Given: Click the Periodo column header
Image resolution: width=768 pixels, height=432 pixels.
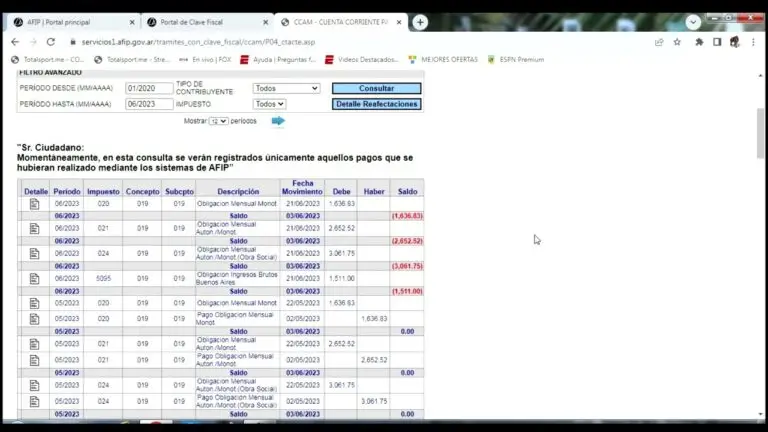Looking at the screenshot, I should click(x=67, y=192).
